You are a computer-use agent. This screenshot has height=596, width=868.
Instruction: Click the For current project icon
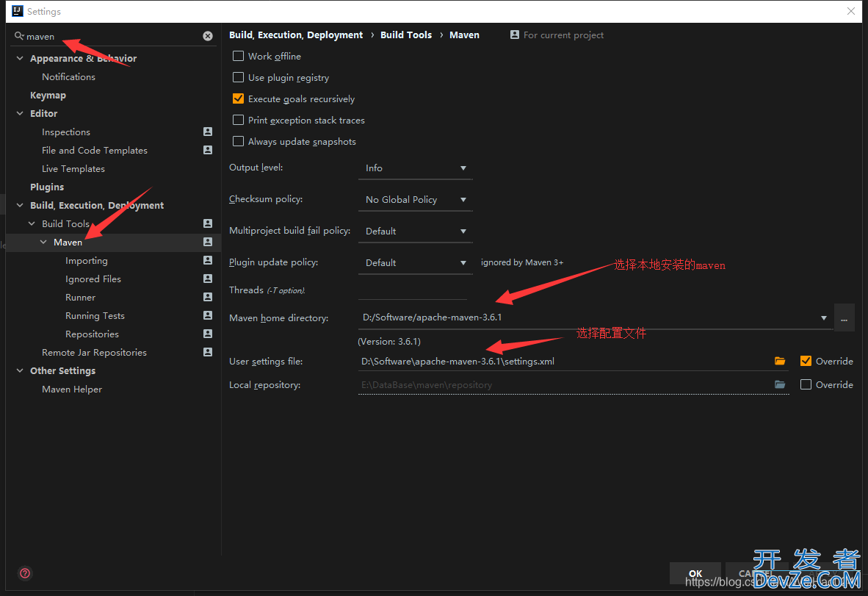coord(514,35)
